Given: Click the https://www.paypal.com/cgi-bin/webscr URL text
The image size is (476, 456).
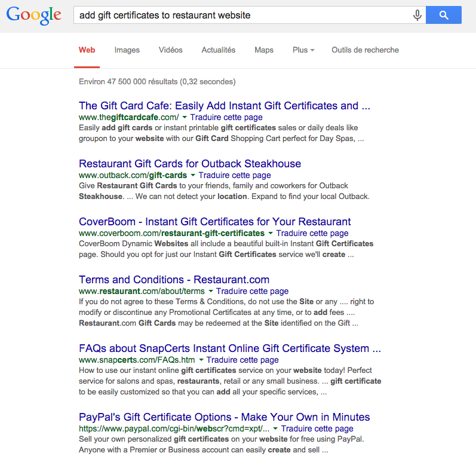Looking at the screenshot, I should [174, 429].
